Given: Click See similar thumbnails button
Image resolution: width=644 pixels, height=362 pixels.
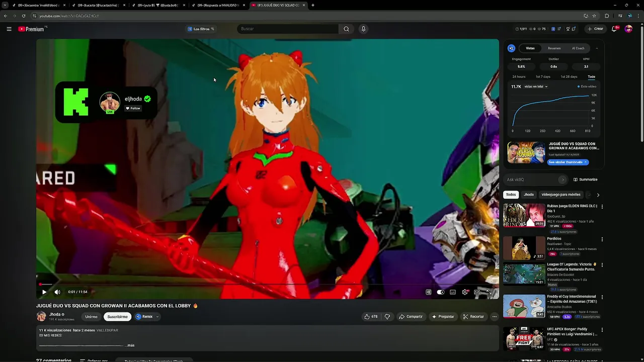Looking at the screenshot, I should click(568, 162).
